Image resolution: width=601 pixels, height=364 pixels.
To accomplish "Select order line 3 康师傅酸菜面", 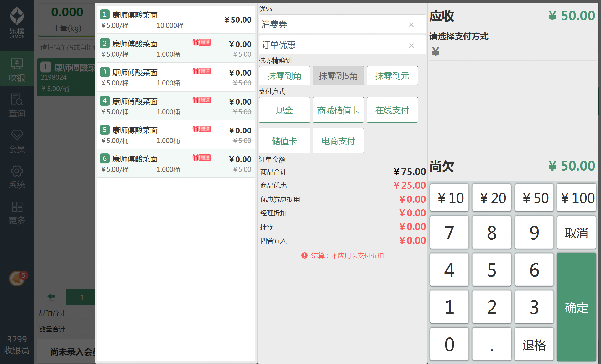I will (x=176, y=77).
